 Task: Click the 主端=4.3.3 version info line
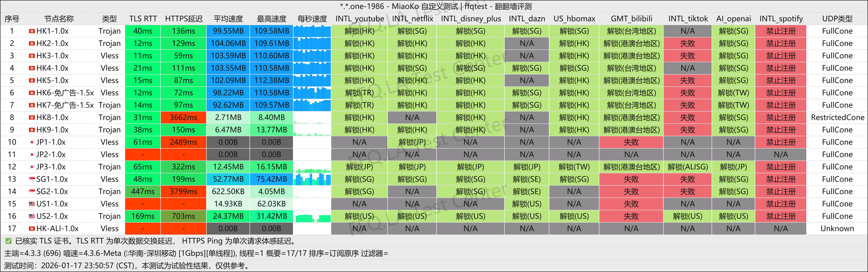[x=196, y=253]
